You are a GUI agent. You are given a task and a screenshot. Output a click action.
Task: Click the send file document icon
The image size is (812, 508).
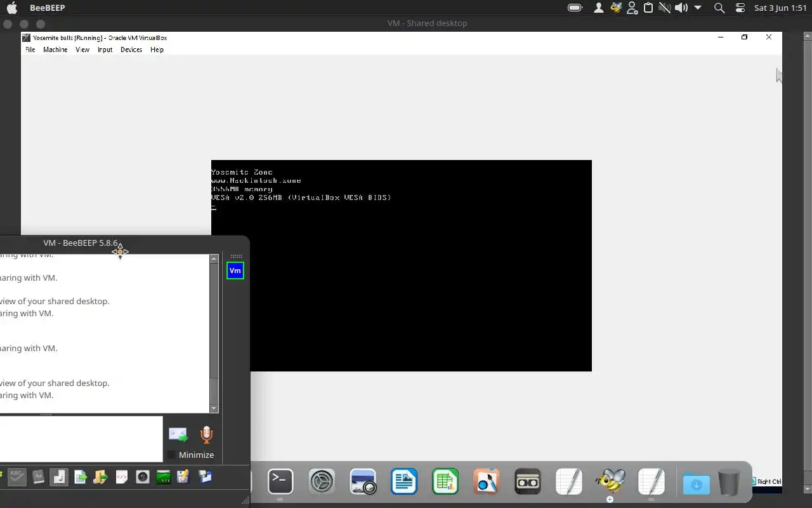[80, 476]
